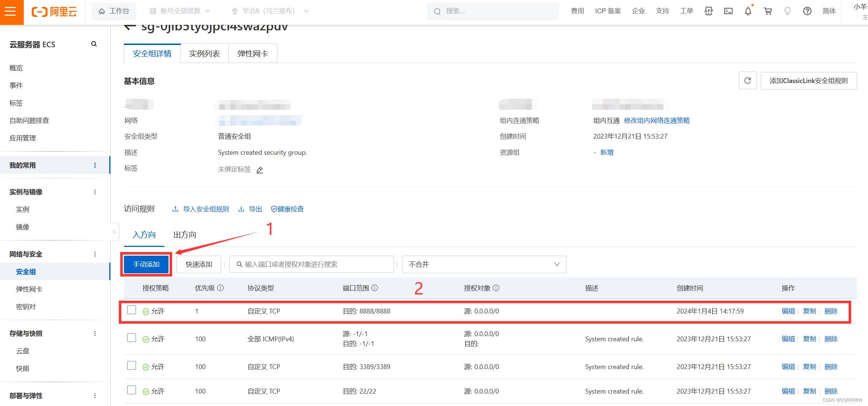Open options for 实例与镜像 section
This screenshot has height=406, width=868.
coord(95,192)
